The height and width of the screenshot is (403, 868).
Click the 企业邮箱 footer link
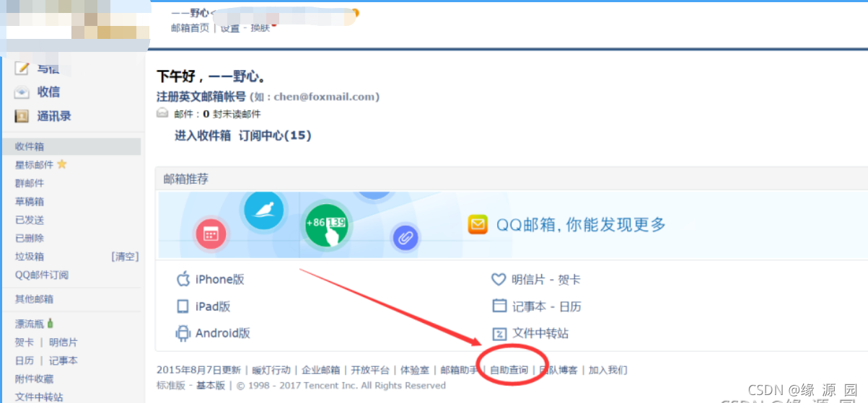pos(320,370)
